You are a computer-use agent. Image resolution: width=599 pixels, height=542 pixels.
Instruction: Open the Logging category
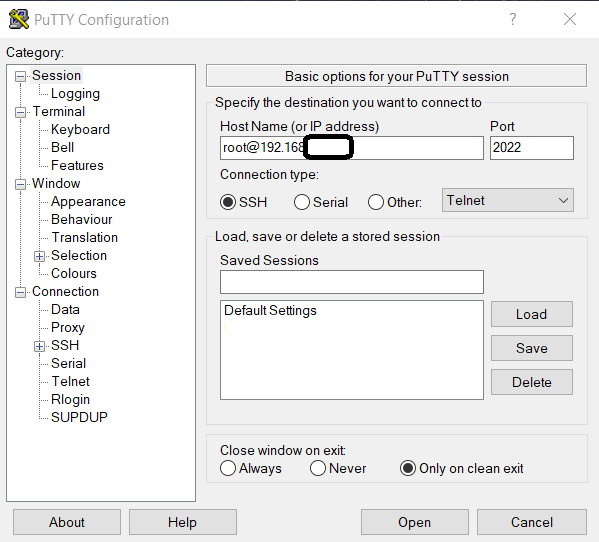[75, 94]
